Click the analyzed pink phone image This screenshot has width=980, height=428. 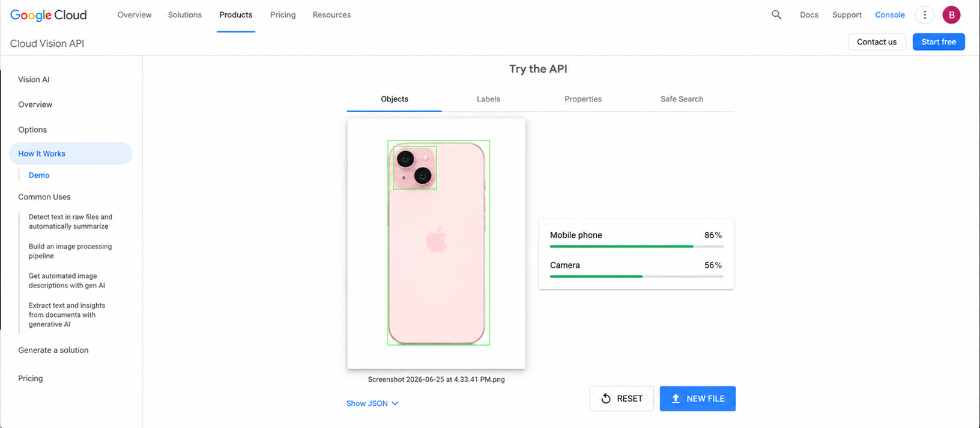coord(437,243)
